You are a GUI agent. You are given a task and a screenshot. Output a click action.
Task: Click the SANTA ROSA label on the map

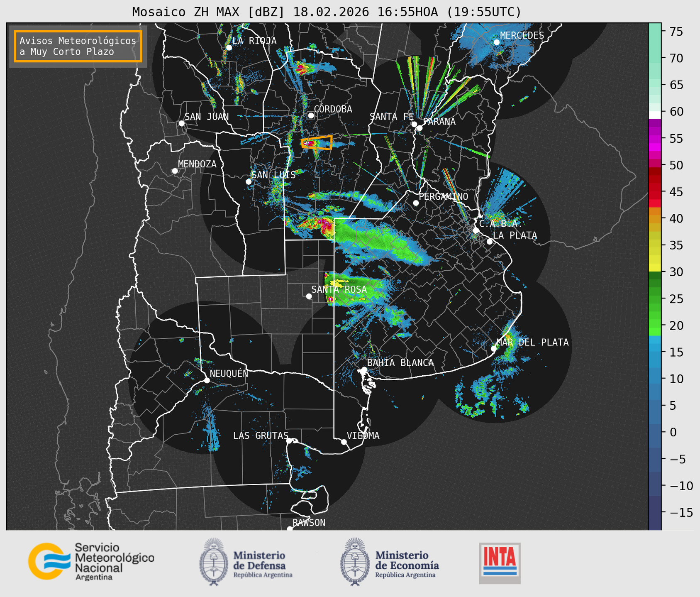pos(339,289)
